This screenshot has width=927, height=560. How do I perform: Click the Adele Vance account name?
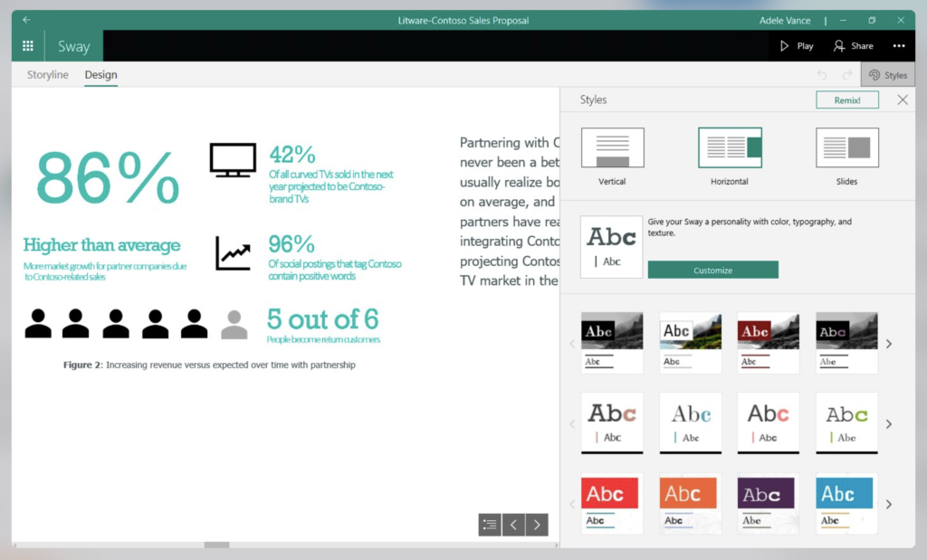click(785, 20)
